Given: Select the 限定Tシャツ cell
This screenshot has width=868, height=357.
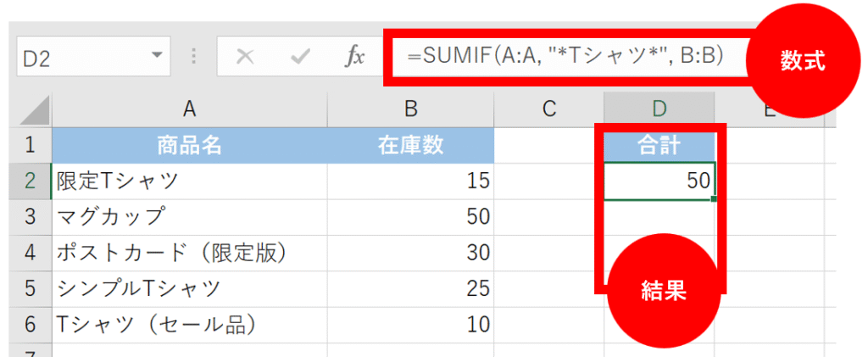Looking at the screenshot, I should pos(189,181).
